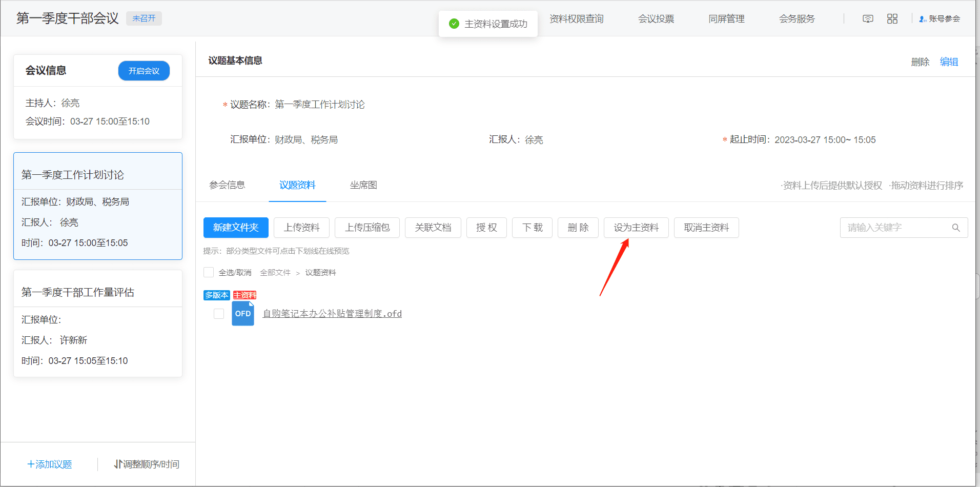Click 汇报单位：财政局、税务局 in basic info

point(284,139)
